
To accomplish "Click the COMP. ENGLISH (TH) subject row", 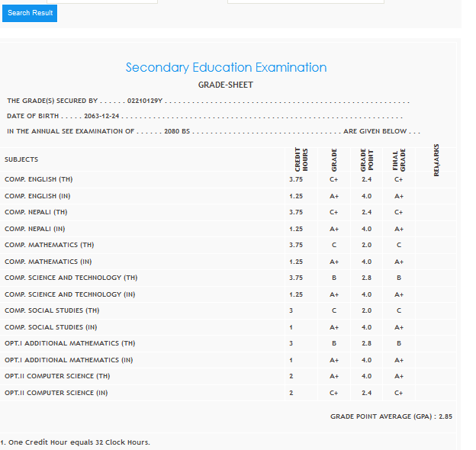I will (38, 179).
